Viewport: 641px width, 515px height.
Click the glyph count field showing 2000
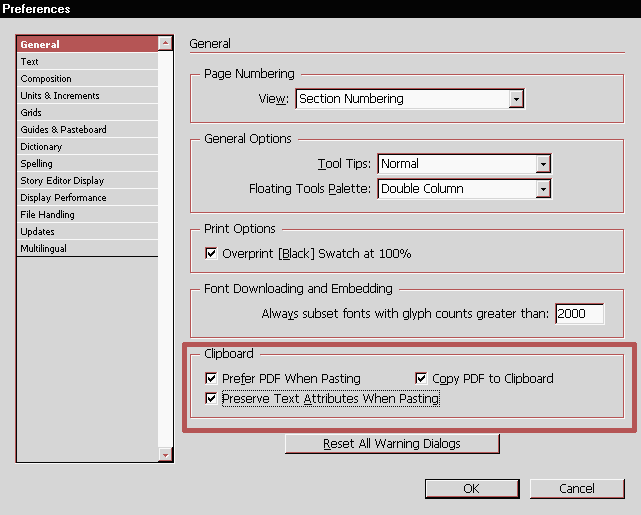click(580, 314)
